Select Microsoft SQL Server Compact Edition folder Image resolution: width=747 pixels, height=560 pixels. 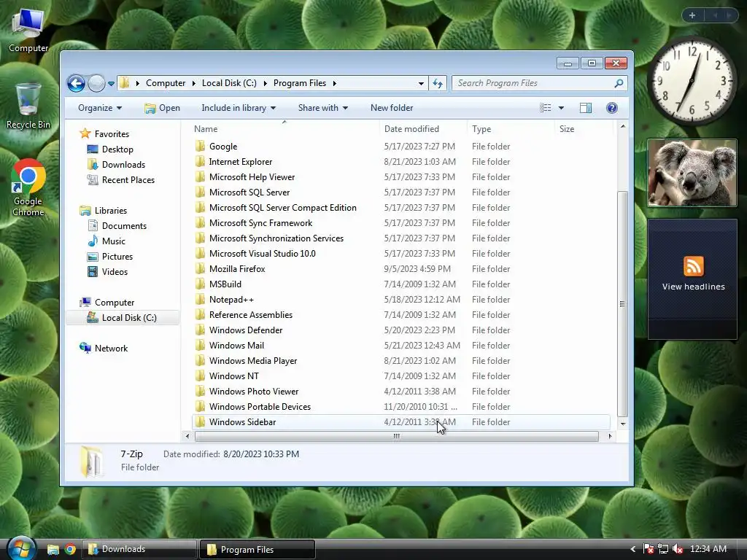pos(282,208)
